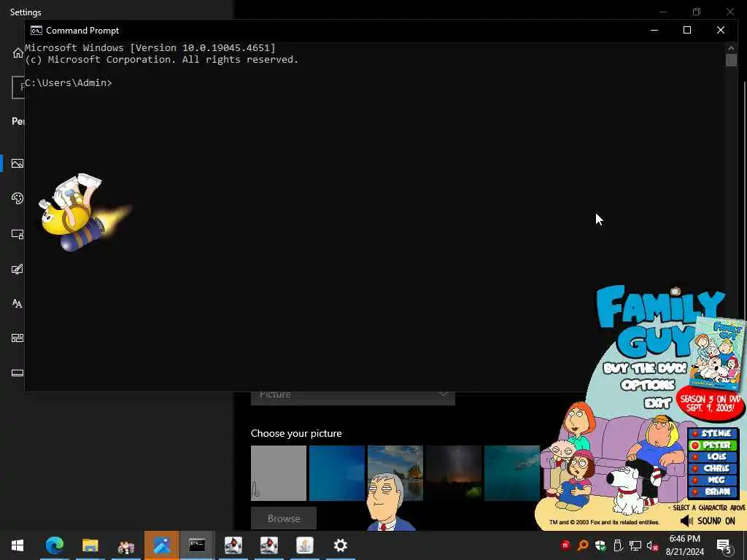Select Stewie character option
Screen dimensions: 747x560
coord(713,433)
